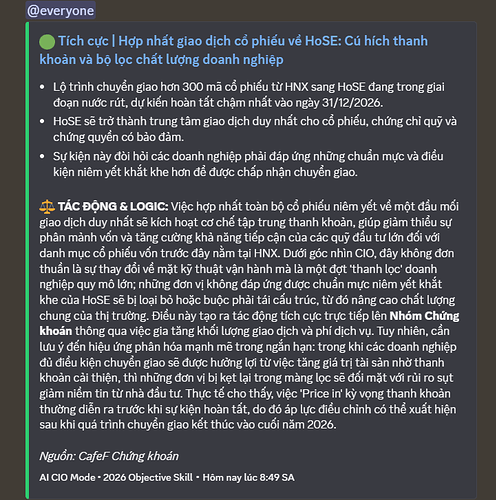Screen dimensions: 496x500
Task: Click the 'AI CIO Mode' footer text
Action: (67, 478)
